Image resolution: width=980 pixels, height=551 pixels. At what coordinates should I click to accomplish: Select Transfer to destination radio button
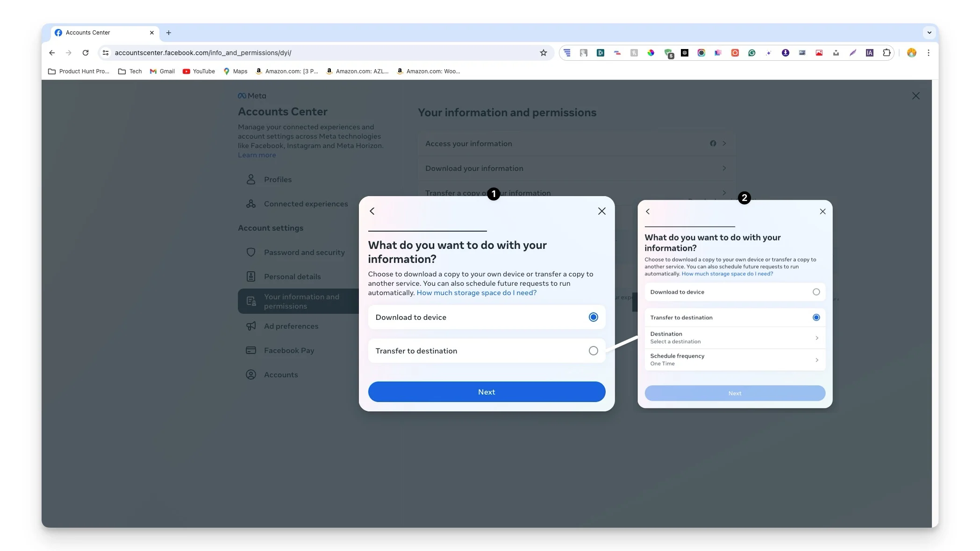[593, 351]
